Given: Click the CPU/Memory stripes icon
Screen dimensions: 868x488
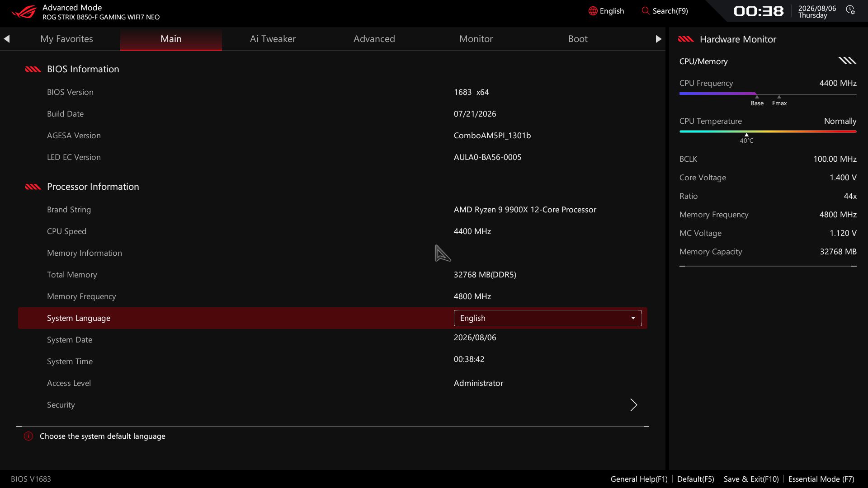Looking at the screenshot, I should coord(847,61).
